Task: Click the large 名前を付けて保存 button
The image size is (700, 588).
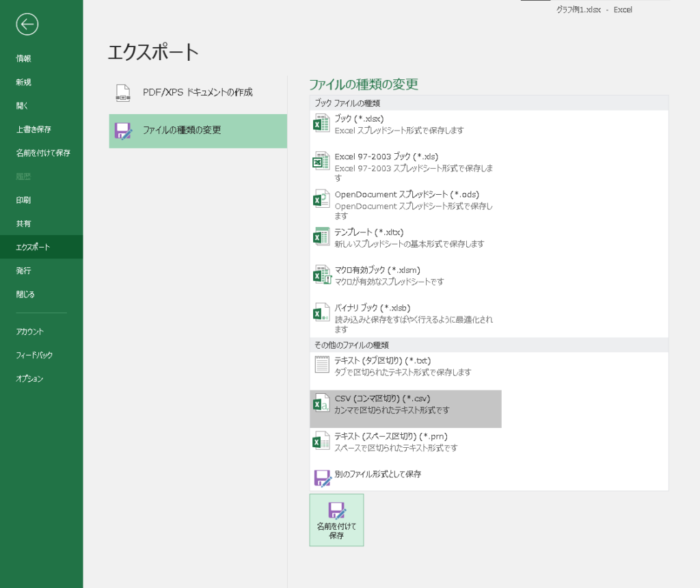Action: (x=336, y=520)
